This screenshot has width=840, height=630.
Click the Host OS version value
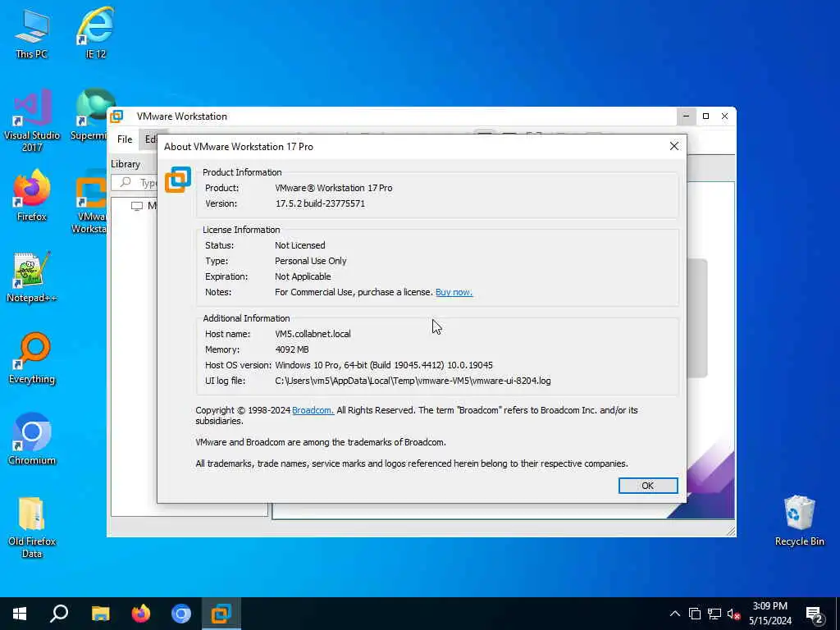pyautogui.click(x=384, y=365)
